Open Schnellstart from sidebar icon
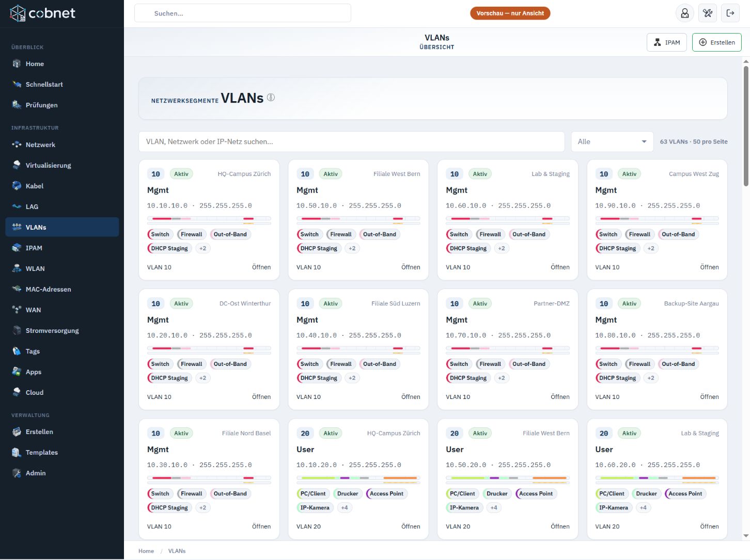 pos(17,85)
